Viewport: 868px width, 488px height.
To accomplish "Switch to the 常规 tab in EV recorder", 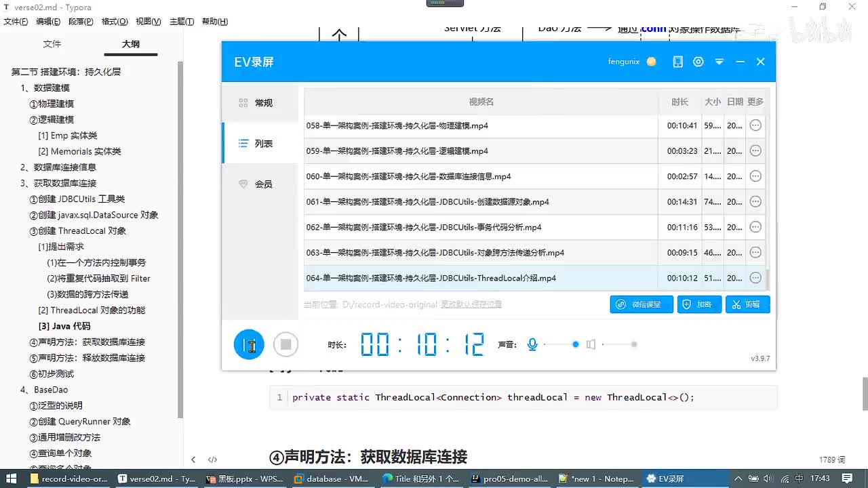I will click(x=260, y=103).
